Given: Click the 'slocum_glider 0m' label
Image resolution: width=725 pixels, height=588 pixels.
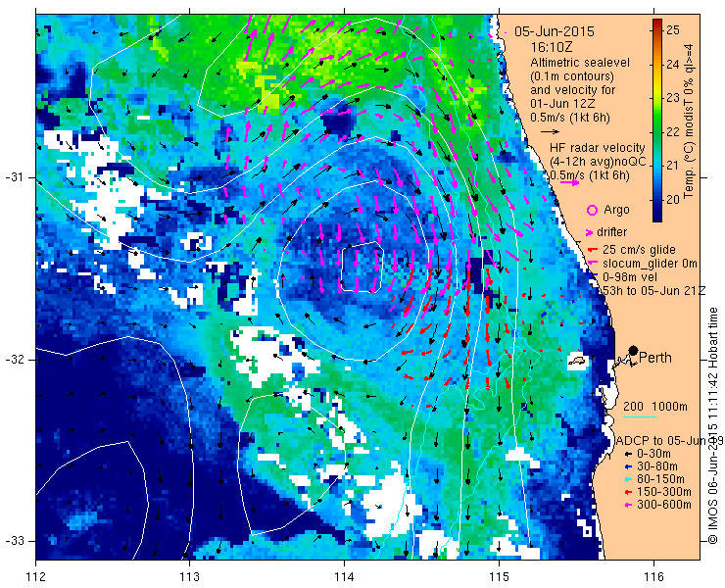Looking at the screenshot, I should click(x=650, y=264).
